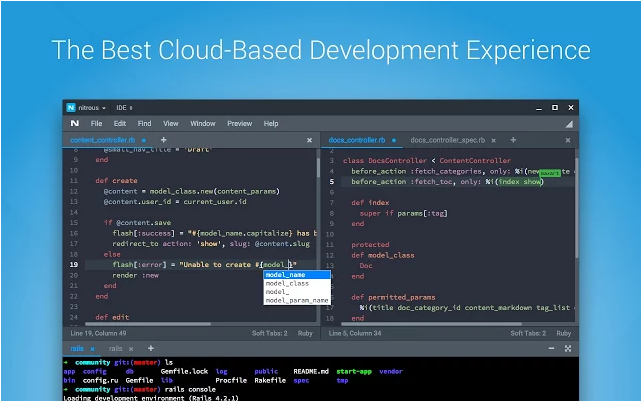
Task: Close the docs_controller_spec.rb tab
Action: pos(493,141)
